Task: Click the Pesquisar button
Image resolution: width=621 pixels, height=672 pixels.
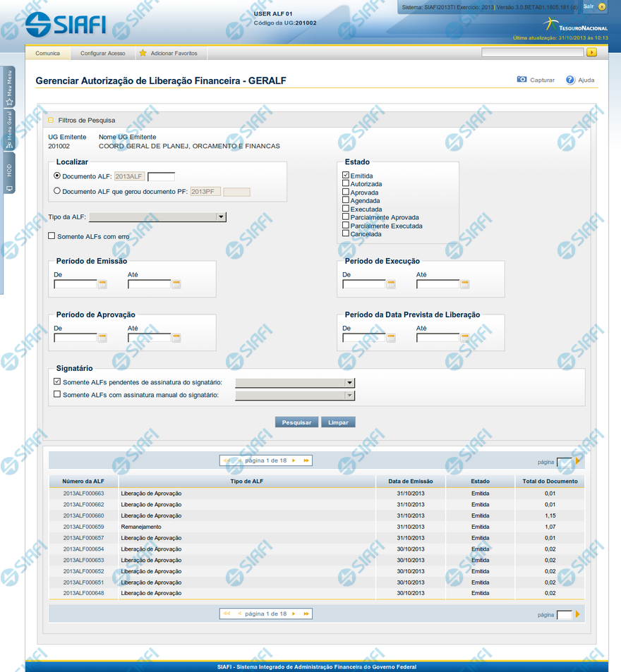Action: pyautogui.click(x=296, y=422)
